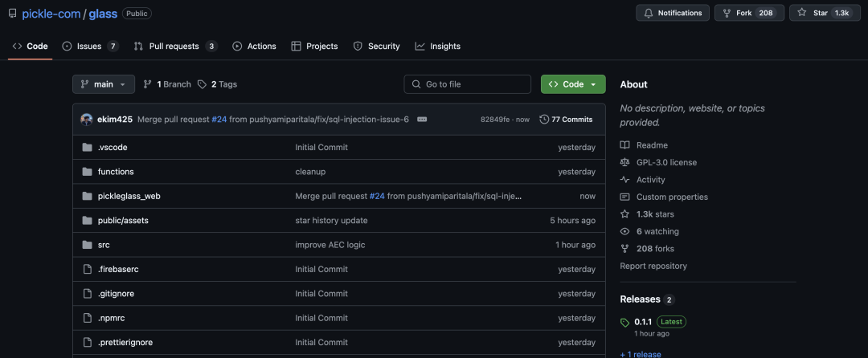Open the 'cleanup' commit message
868x358 pixels.
click(310, 172)
